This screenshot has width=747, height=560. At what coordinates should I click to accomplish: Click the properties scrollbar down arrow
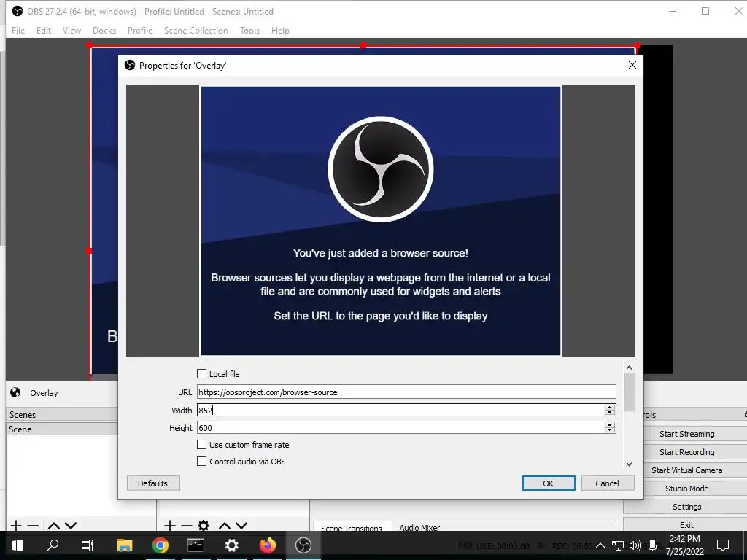click(629, 464)
